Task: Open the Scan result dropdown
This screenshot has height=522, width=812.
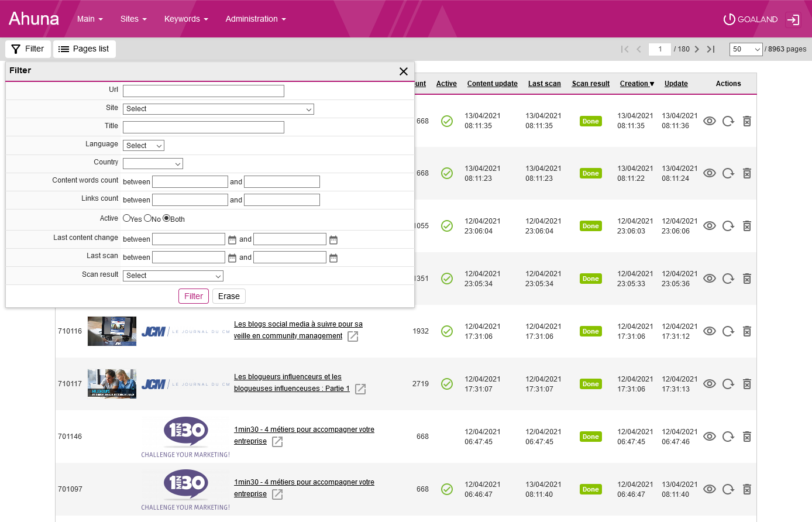Action: point(173,276)
